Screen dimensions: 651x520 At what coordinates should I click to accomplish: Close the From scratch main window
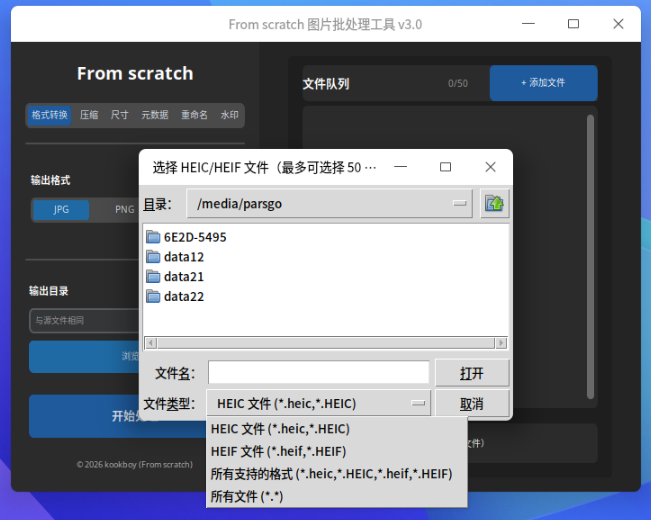pyautogui.click(x=618, y=24)
